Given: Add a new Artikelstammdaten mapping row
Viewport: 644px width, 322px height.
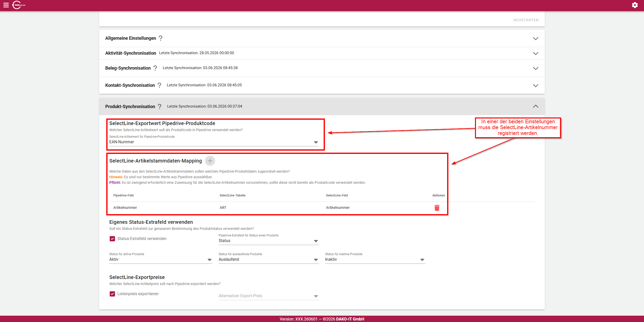Looking at the screenshot, I should pos(210,161).
